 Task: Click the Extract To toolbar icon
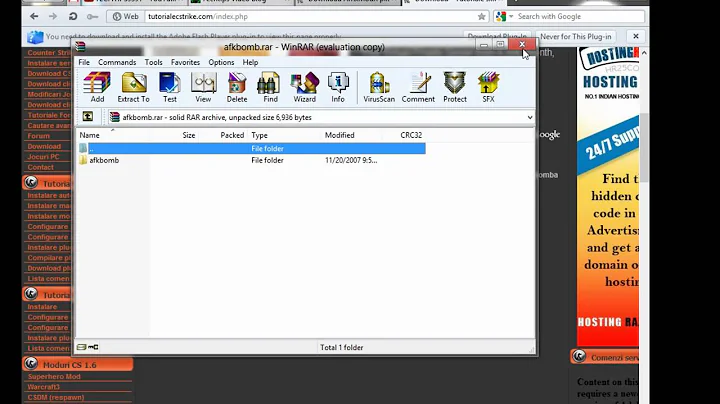click(133, 87)
